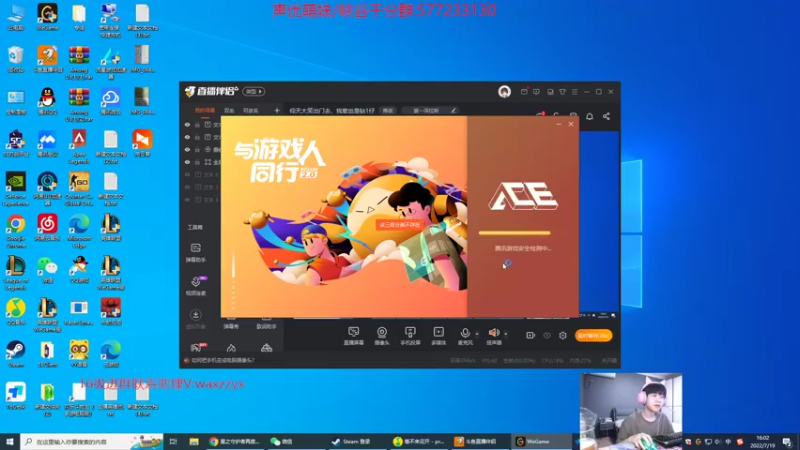This screenshot has height=450, width=800.
Task: Click the taskbar search box
Action: [92, 441]
